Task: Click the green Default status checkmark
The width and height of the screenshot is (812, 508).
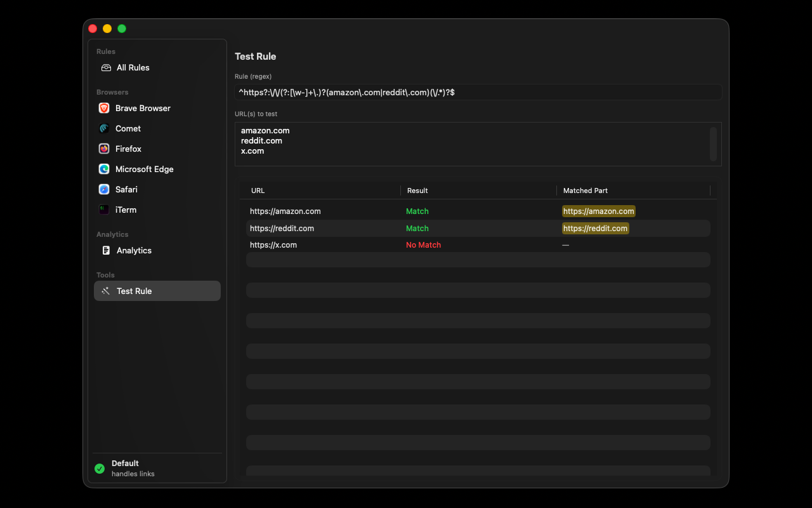Action: [100, 469]
